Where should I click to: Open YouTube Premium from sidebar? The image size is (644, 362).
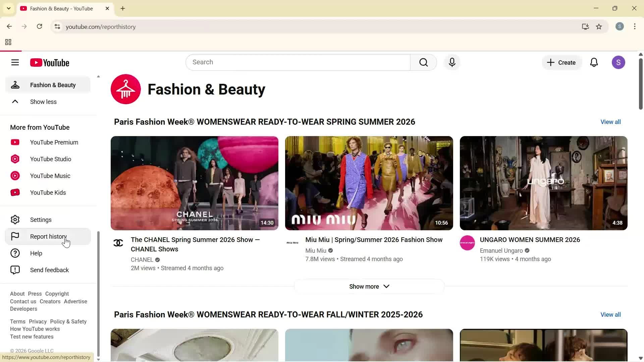pyautogui.click(x=54, y=142)
